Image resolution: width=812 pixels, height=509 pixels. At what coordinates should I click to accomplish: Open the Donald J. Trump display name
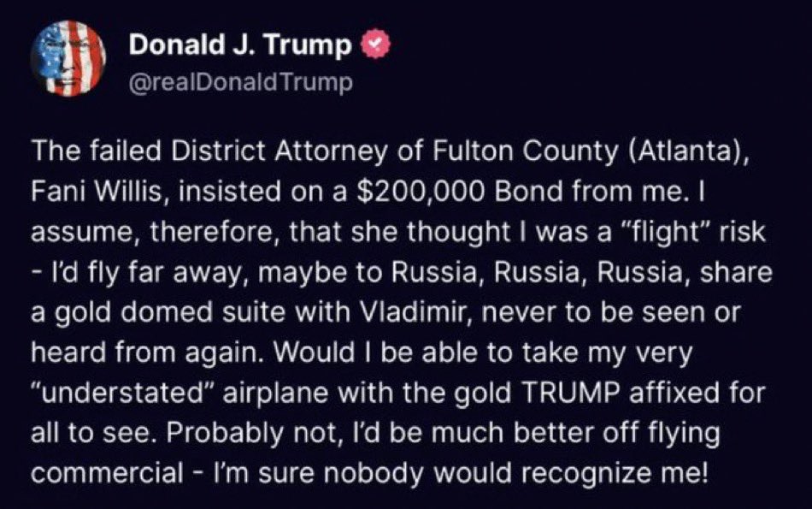(x=240, y=44)
